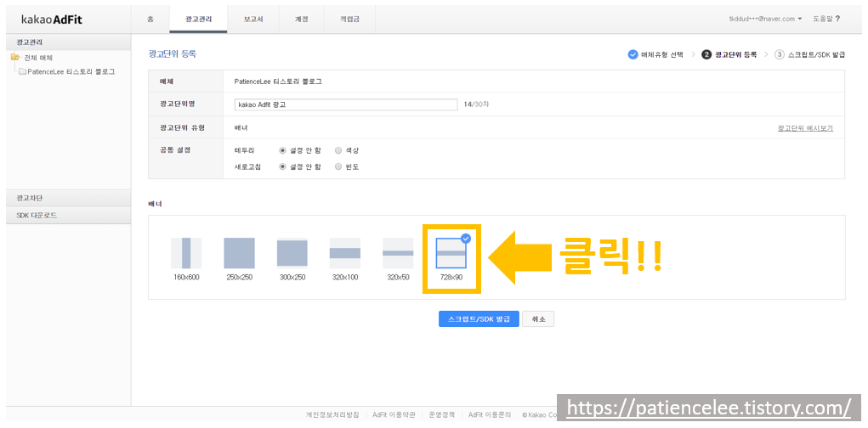Click the 취소 cancel button

(538, 319)
